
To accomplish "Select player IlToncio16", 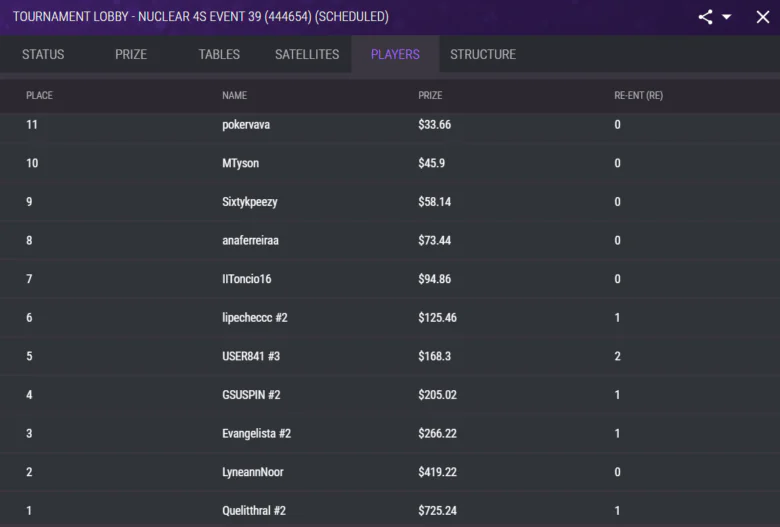I will click(247, 279).
